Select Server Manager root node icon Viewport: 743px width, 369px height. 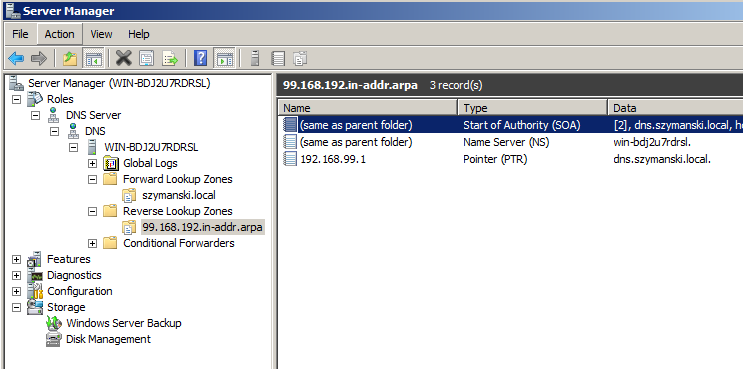[x=17, y=83]
